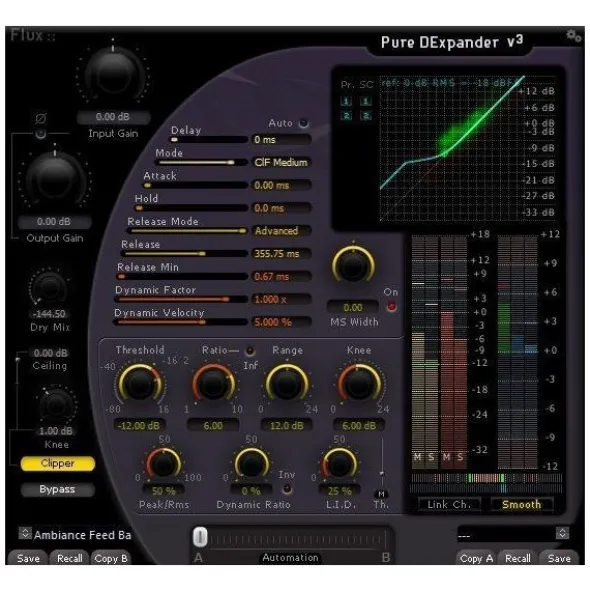
Task: Toggle the Clipper button
Action: pyautogui.click(x=58, y=463)
